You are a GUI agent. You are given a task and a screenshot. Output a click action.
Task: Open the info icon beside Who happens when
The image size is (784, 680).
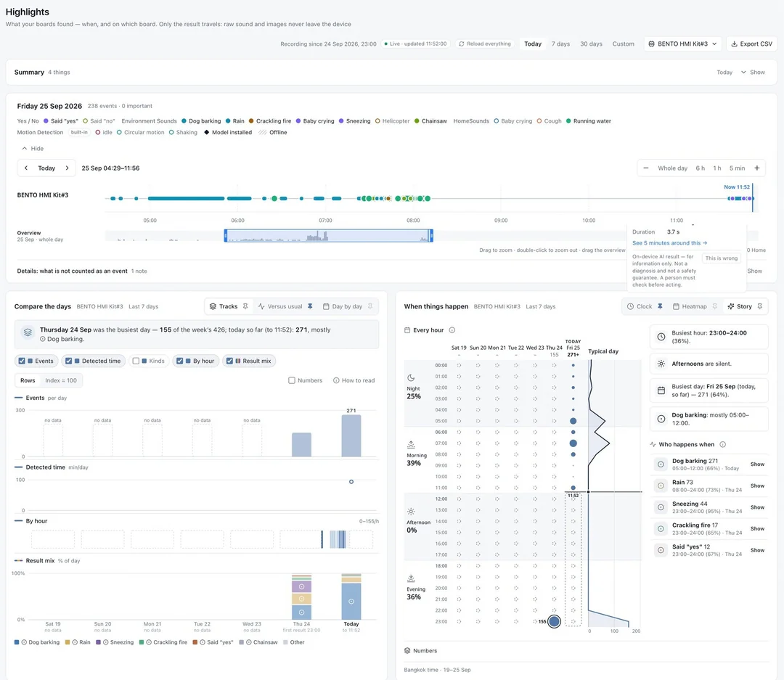(x=722, y=444)
